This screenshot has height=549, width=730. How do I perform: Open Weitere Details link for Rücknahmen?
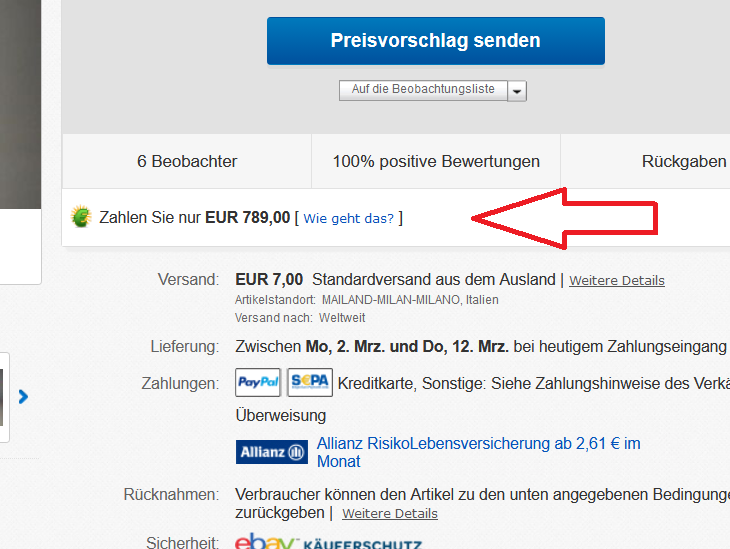tap(390, 513)
